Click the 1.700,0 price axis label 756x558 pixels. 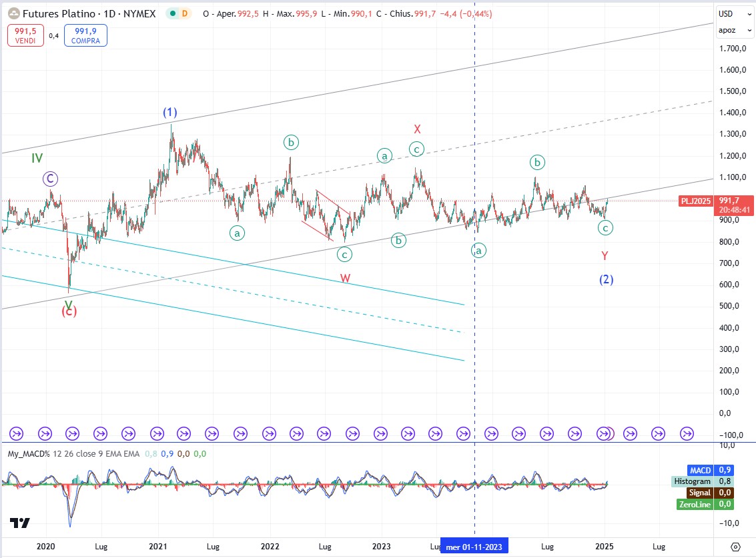[x=733, y=48]
